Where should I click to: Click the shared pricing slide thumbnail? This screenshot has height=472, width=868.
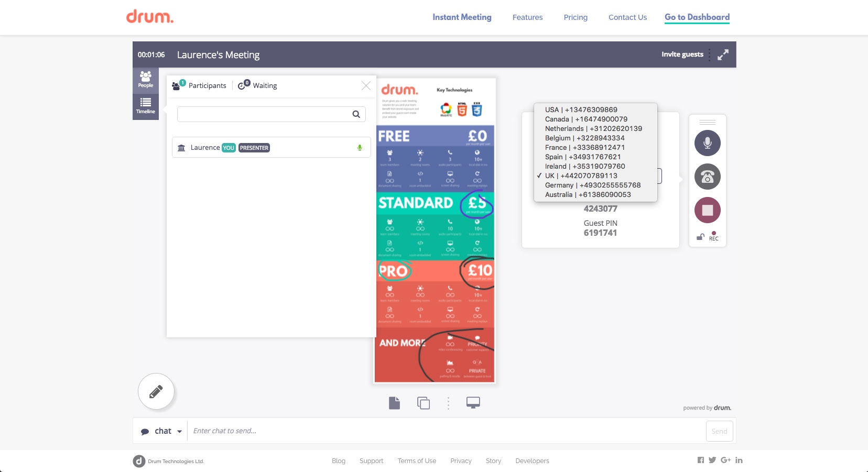435,230
